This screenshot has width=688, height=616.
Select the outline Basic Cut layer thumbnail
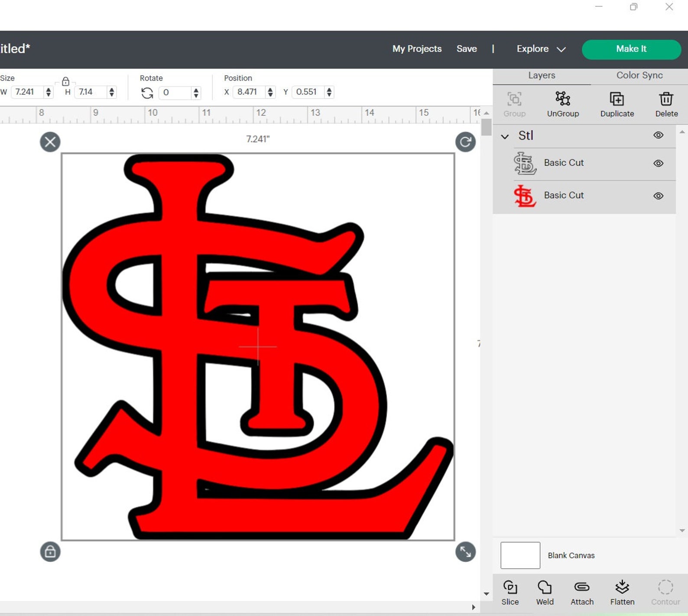525,163
